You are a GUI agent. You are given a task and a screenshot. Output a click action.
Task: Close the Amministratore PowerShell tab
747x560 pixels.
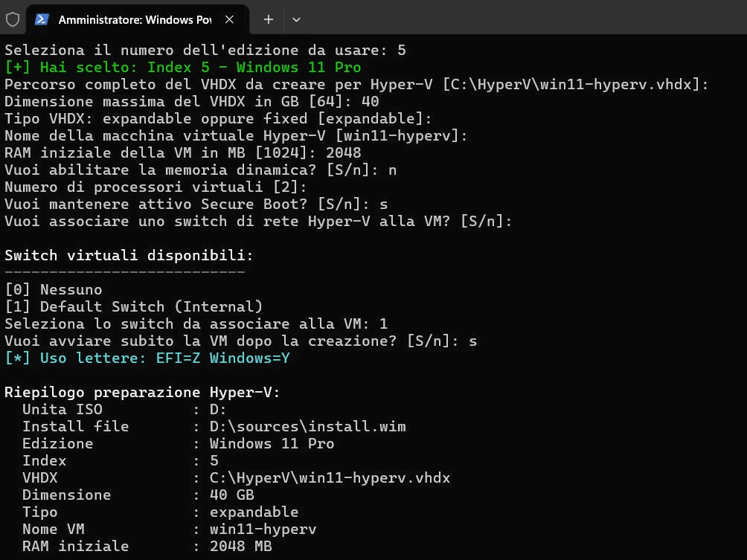coord(229,19)
